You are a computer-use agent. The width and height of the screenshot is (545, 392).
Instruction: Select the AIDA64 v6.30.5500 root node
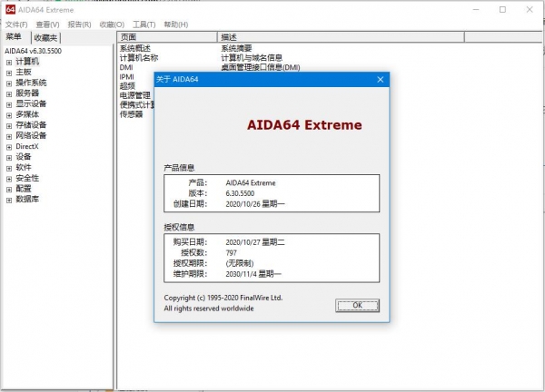(x=33, y=51)
